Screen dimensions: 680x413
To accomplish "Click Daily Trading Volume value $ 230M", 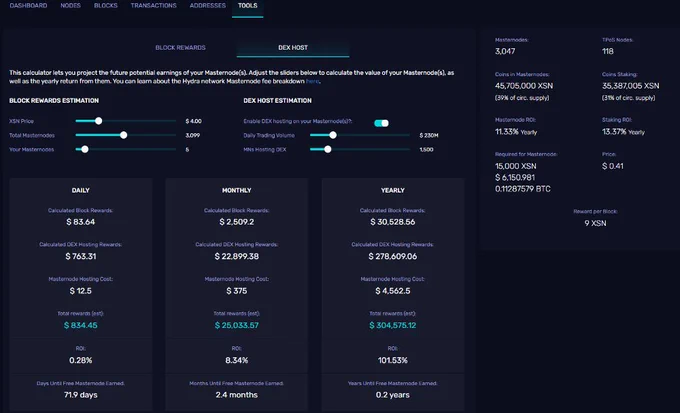I will click(x=429, y=135).
